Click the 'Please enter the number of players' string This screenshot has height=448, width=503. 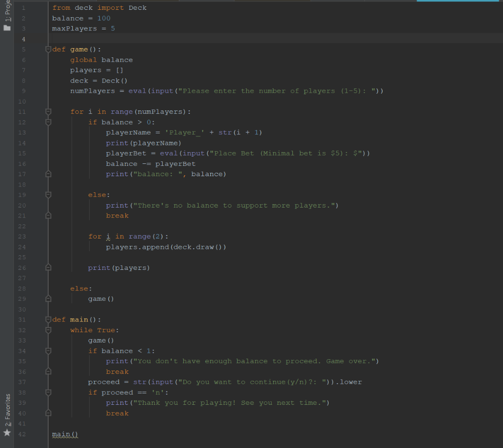click(277, 91)
